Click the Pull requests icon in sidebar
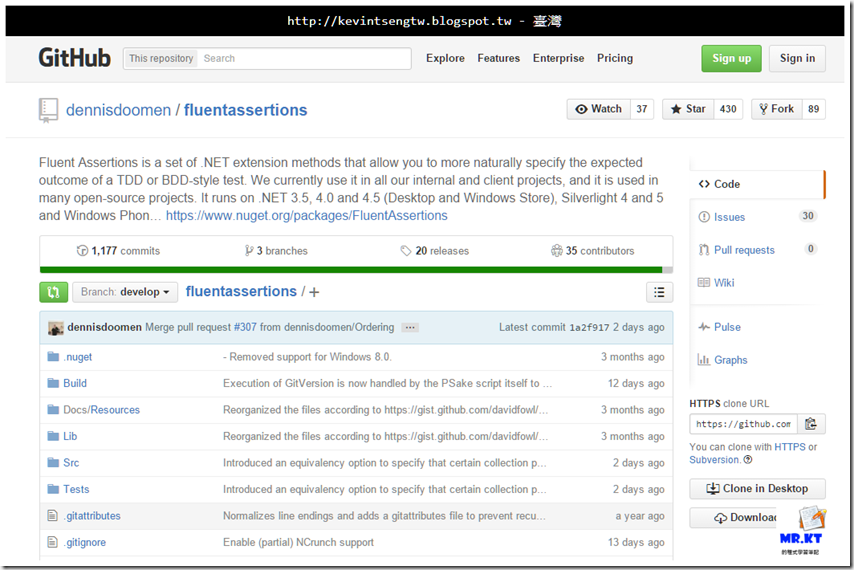The width and height of the screenshot is (854, 570). click(704, 250)
